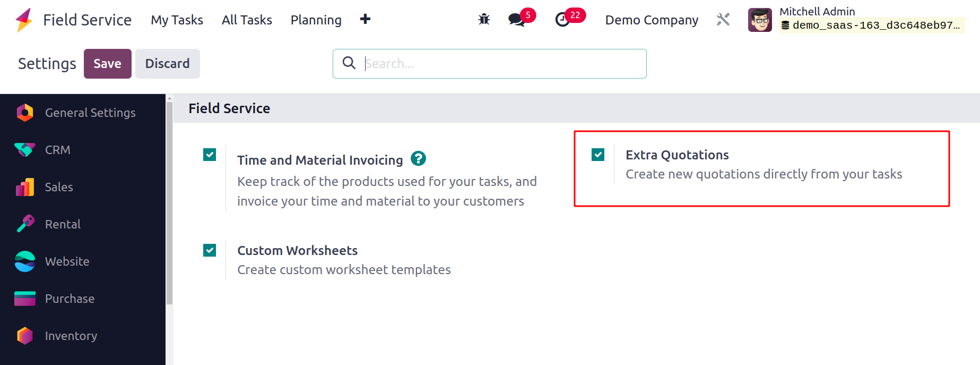Click the wrench and screwdriver tools icon
The height and width of the screenshot is (365, 980).
click(723, 20)
